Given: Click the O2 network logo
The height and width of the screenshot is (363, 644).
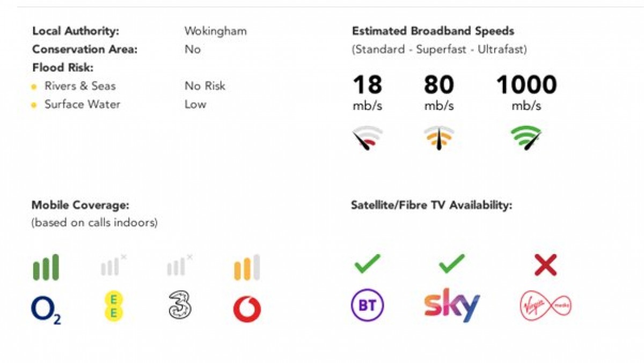Looking at the screenshot, I should pos(46,309).
